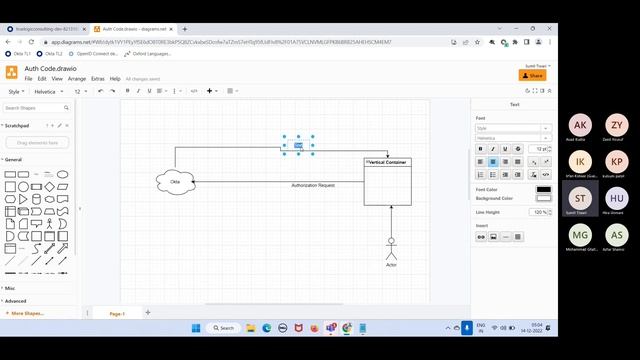This screenshot has width=640, height=360.
Task: Open the Style combo box in Text panel
Action: 513,128
